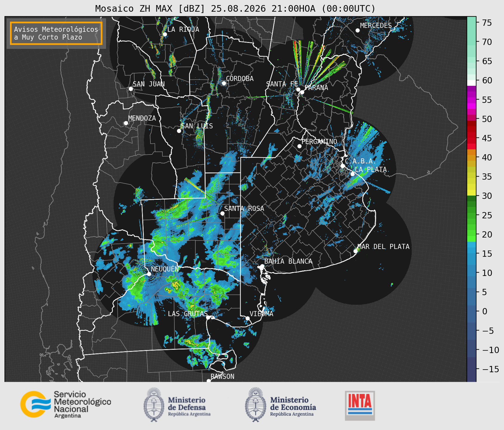Click the Bahía Blanca city marker

[x=262, y=266]
